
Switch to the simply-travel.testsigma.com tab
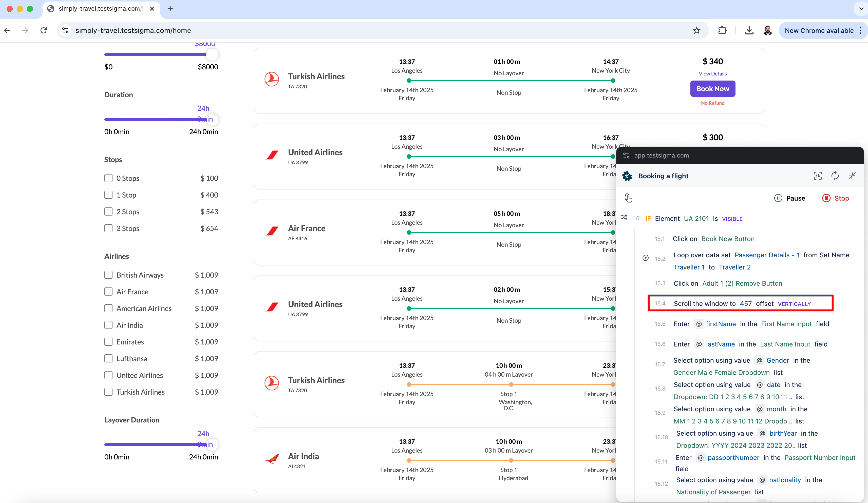[x=98, y=9]
